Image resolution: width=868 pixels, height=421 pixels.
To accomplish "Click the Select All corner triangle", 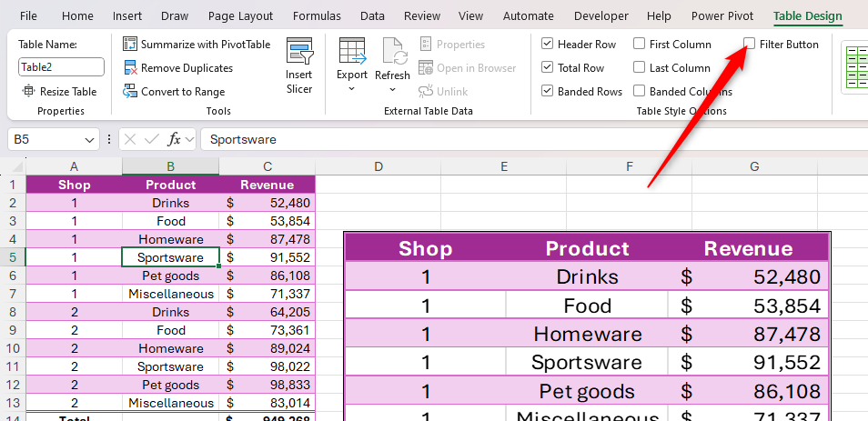I will (18, 166).
